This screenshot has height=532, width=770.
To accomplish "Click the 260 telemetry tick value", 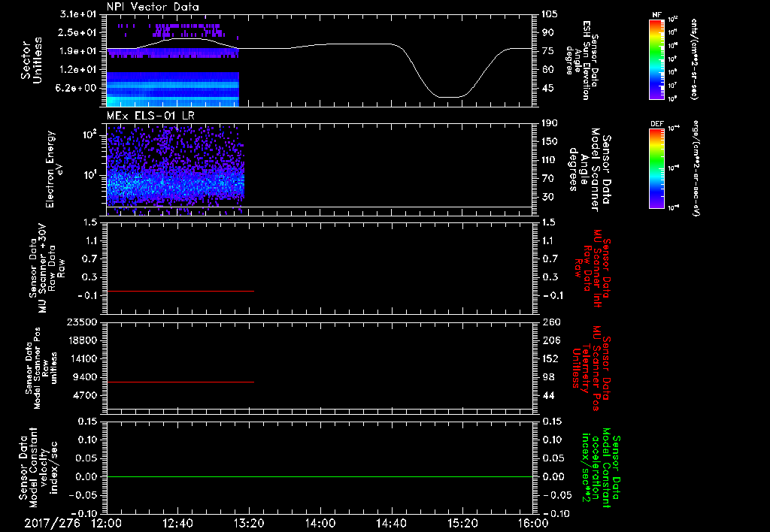I will coord(550,322).
